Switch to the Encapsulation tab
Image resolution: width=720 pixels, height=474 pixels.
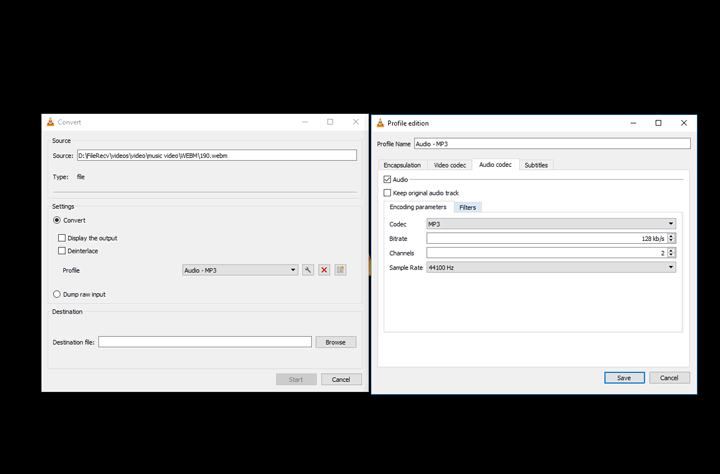tap(402, 165)
